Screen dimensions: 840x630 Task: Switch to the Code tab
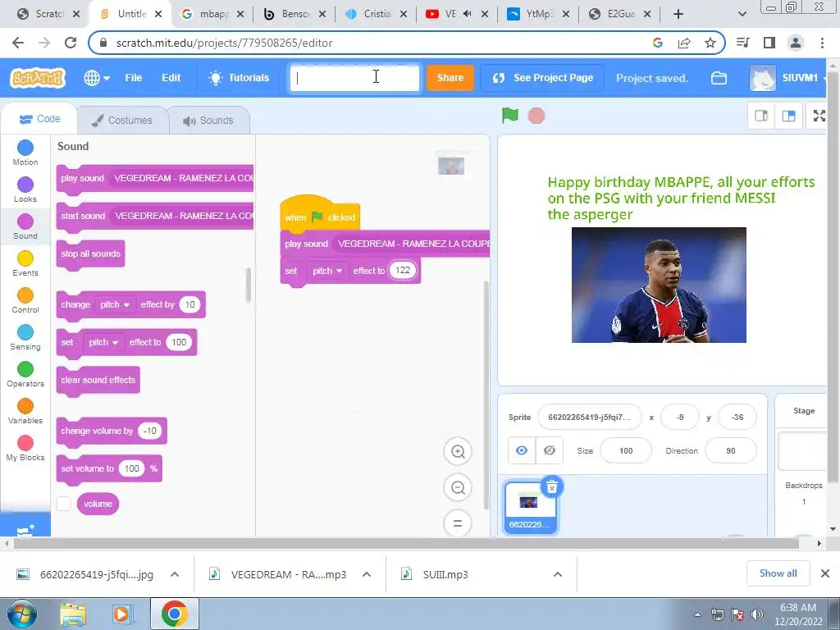tap(39, 119)
